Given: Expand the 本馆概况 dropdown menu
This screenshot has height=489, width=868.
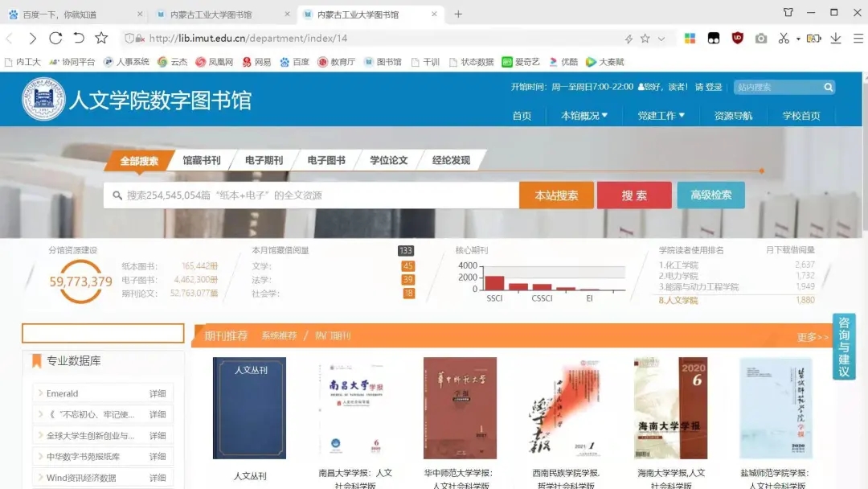Looking at the screenshot, I should pos(584,116).
